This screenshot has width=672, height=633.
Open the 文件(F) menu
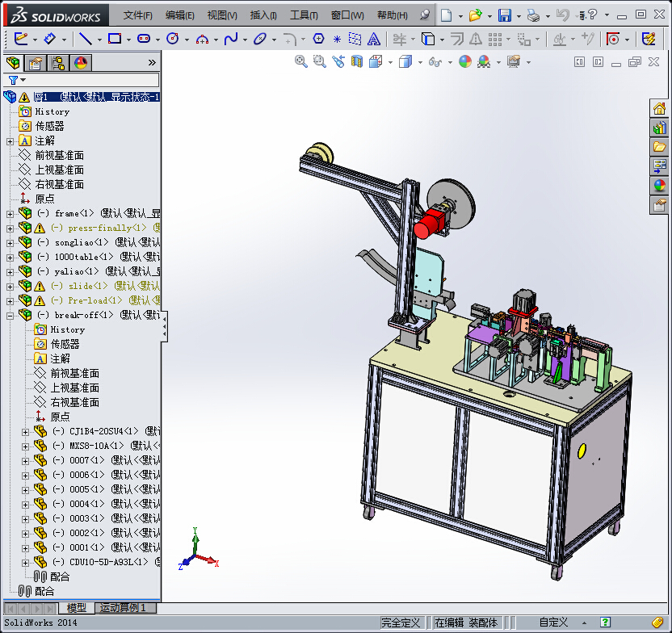point(137,15)
